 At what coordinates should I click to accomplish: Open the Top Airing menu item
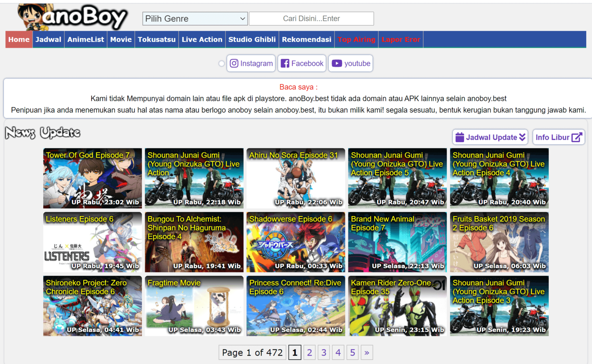pyautogui.click(x=357, y=39)
